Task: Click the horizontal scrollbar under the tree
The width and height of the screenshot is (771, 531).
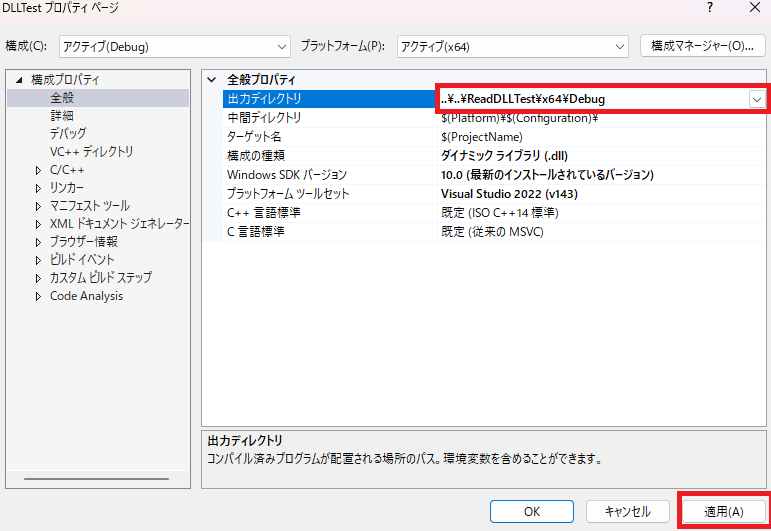Action: coord(95,480)
